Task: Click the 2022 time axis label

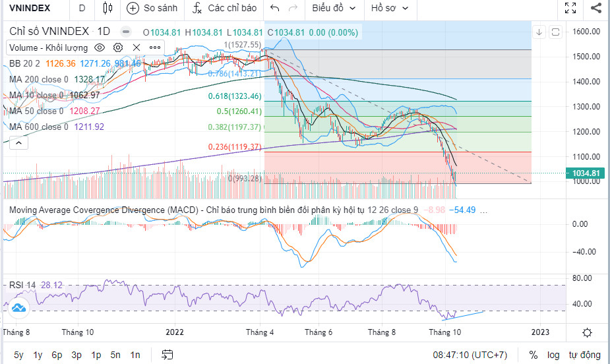Action: [175, 332]
